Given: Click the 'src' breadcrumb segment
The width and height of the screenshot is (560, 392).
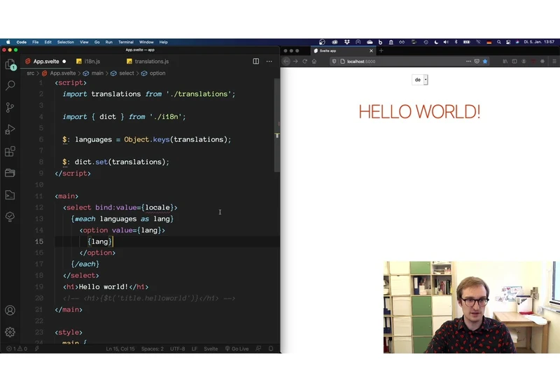Looking at the screenshot, I should [30, 73].
